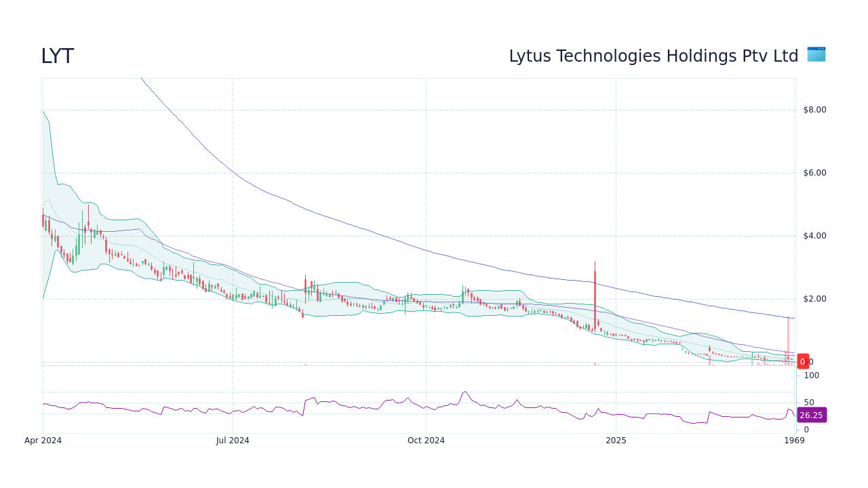Select the $2.00 price axis label
The width and height of the screenshot is (868, 488).
pyautogui.click(x=814, y=299)
